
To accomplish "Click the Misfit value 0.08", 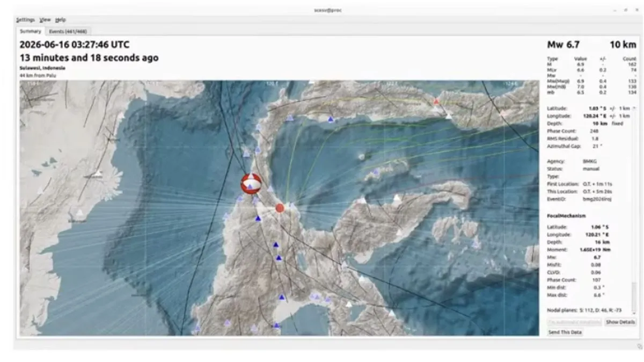I will 596,265.
